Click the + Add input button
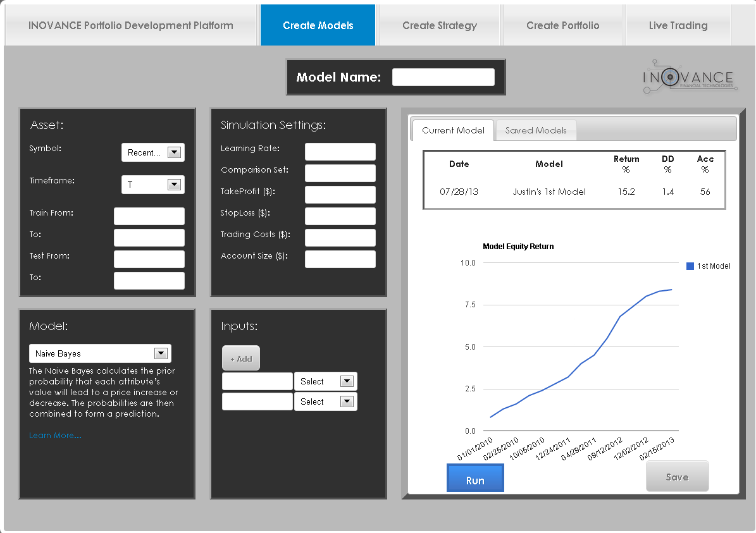 [x=241, y=358]
